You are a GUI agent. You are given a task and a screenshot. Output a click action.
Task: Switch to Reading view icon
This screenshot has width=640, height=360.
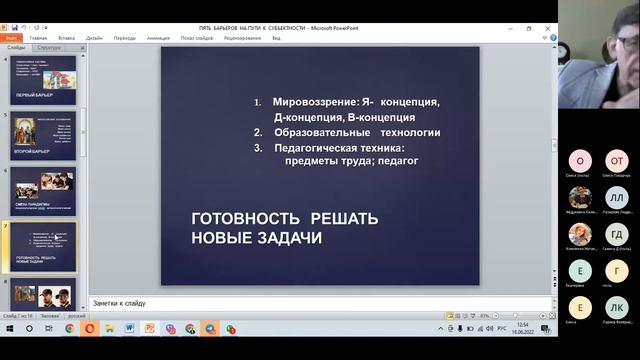[x=465, y=316]
